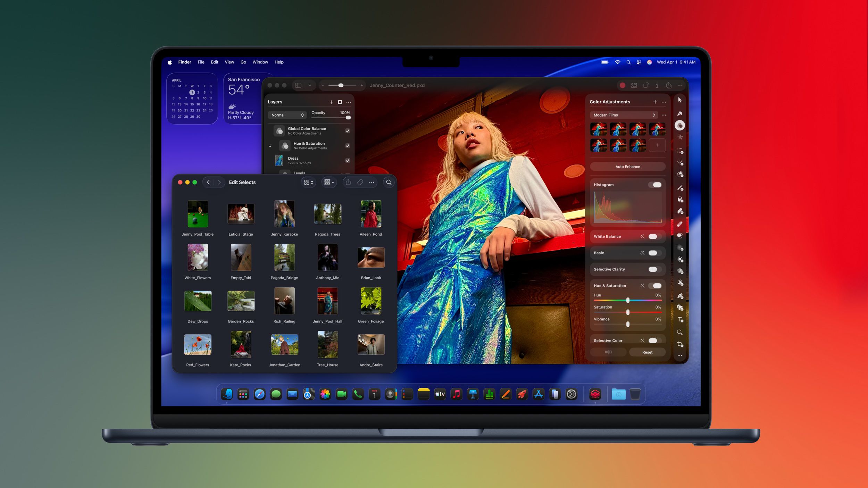Image resolution: width=868 pixels, height=488 pixels.
Task: Select the Jenny_Karaoke thumbnail
Action: (284, 214)
